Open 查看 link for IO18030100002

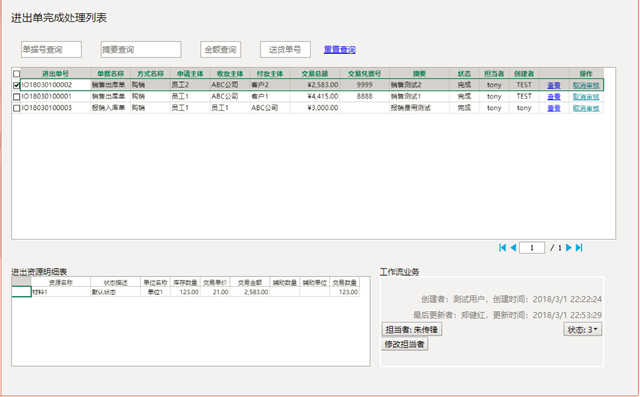pyautogui.click(x=554, y=85)
